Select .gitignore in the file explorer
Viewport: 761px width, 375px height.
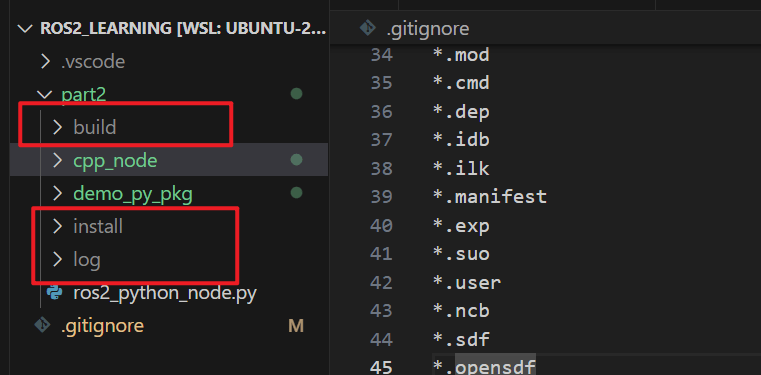point(102,326)
